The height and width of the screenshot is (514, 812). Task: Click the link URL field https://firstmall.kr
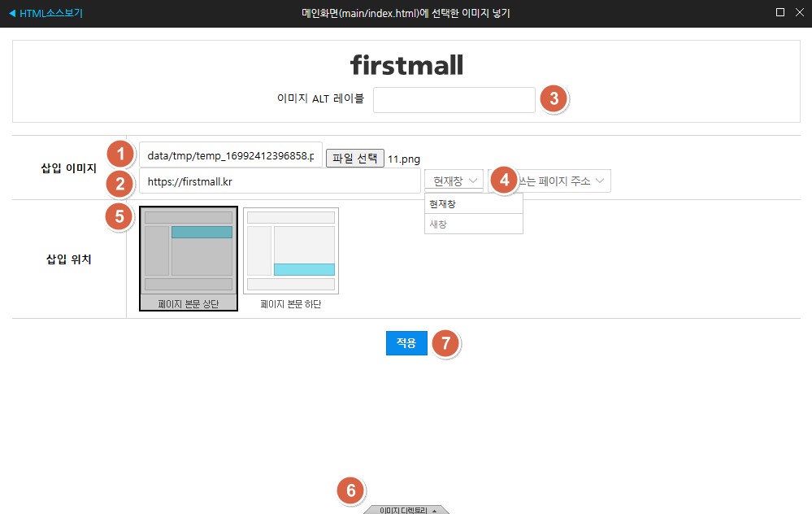coord(280,181)
